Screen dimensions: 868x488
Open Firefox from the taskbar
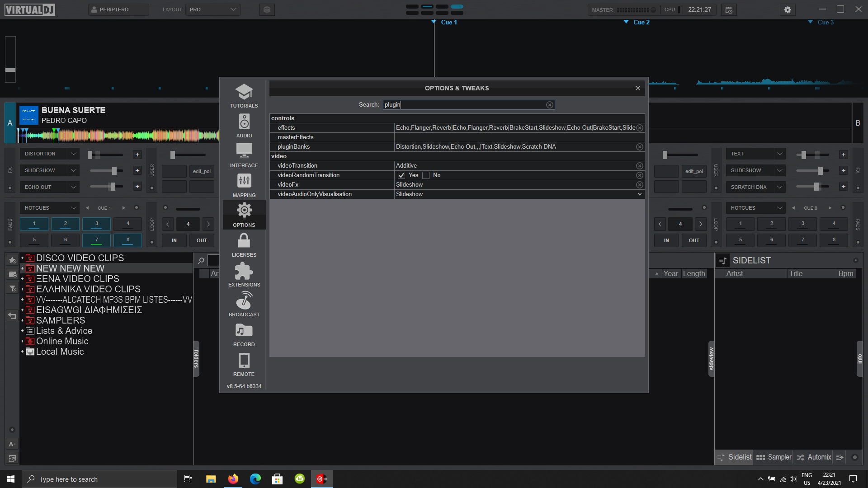pyautogui.click(x=233, y=479)
